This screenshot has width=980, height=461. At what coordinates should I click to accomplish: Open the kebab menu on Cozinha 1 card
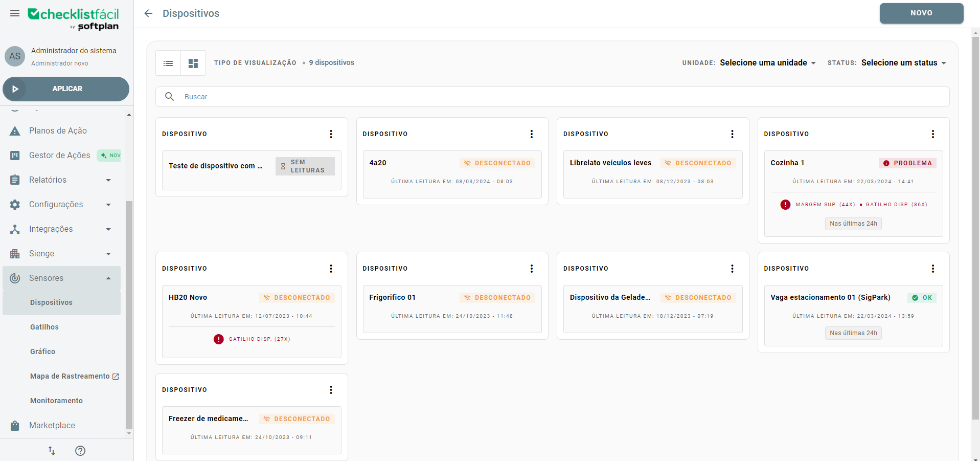[932, 134]
